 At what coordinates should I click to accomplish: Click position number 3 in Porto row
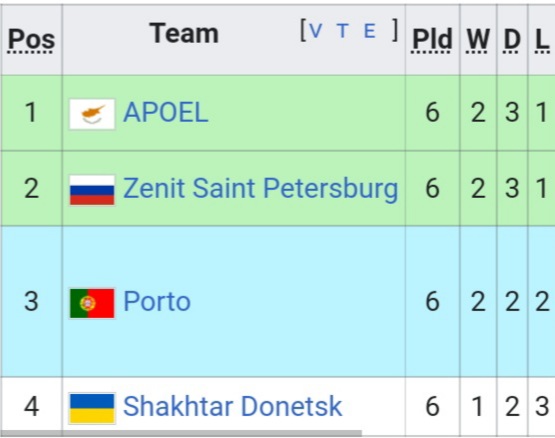[31, 301]
